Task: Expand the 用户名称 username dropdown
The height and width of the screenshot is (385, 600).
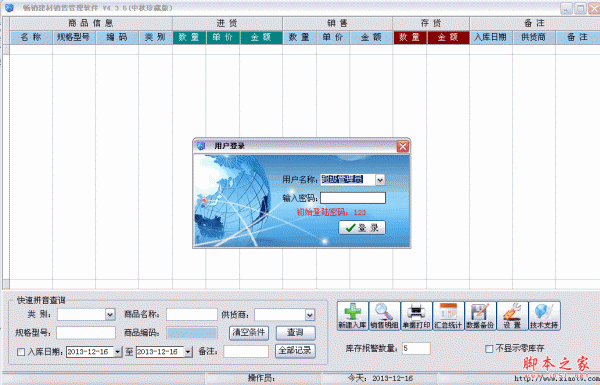Action: click(x=380, y=179)
